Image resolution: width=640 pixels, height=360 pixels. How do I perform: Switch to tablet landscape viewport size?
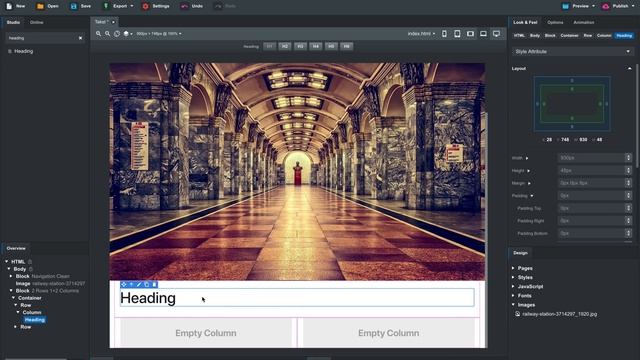coord(470,34)
